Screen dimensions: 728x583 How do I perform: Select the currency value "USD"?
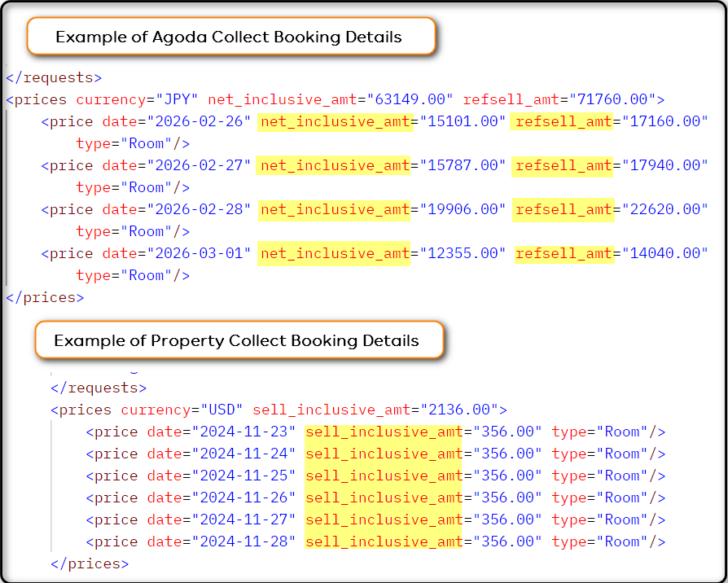pyautogui.click(x=221, y=410)
